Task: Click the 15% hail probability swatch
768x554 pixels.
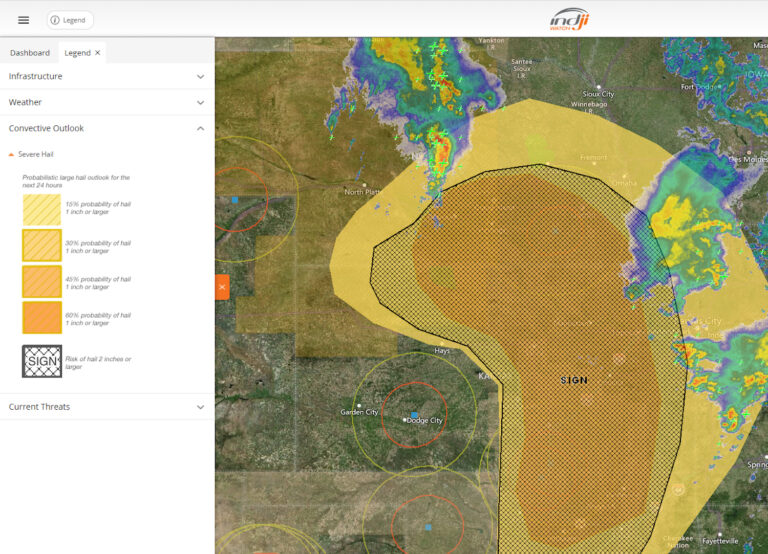Action: 42,209
